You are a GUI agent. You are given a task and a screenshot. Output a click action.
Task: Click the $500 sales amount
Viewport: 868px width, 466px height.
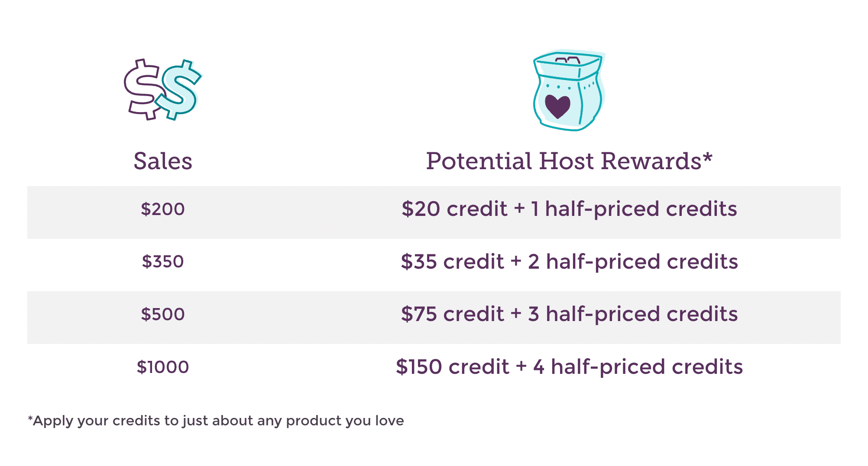[x=163, y=314]
